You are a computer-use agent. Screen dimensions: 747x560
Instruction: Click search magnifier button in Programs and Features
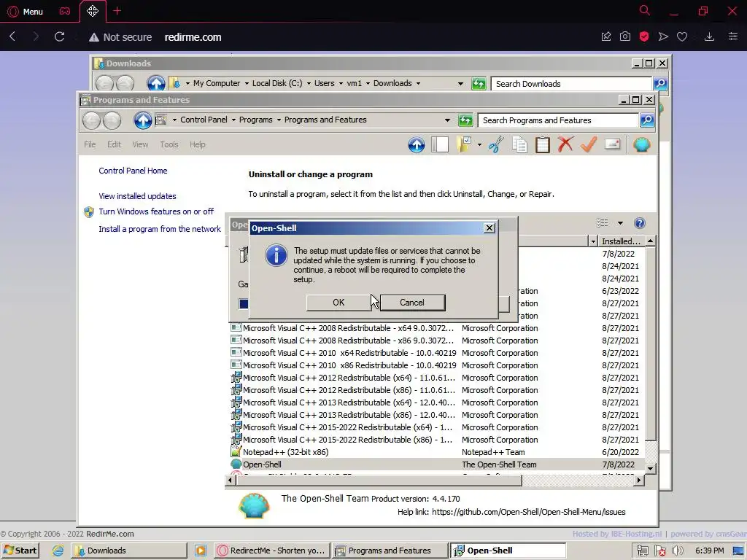[x=647, y=120]
